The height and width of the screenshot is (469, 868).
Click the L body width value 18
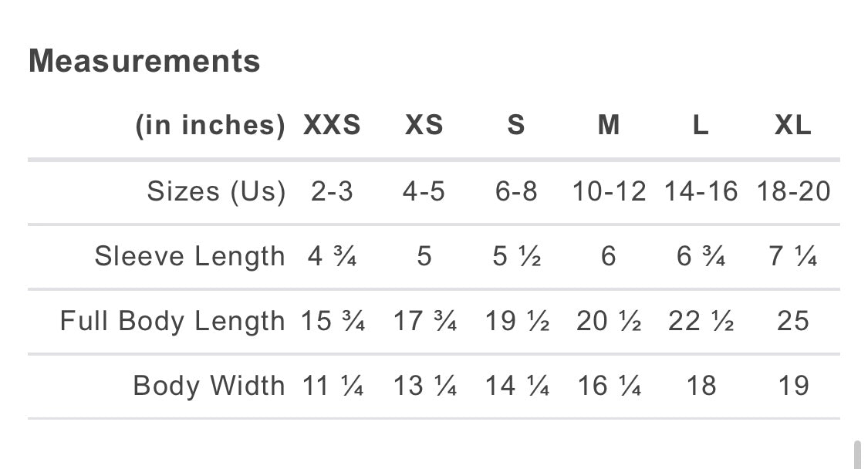click(x=701, y=386)
